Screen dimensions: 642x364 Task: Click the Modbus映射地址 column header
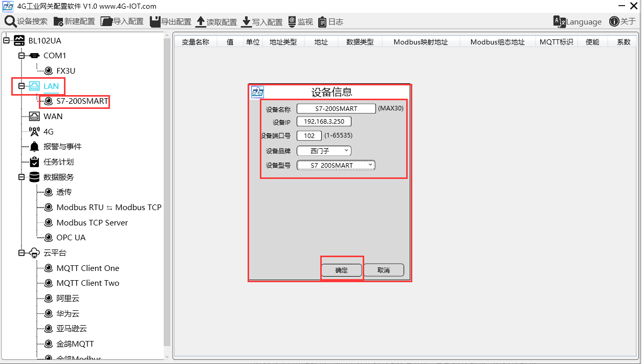420,42
